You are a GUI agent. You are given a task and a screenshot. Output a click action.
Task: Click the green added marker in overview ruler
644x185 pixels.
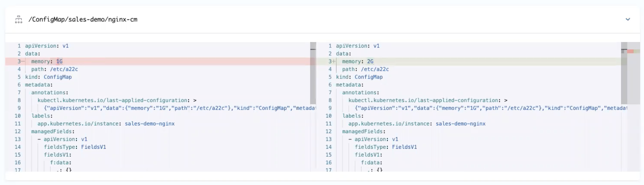pyautogui.click(x=637, y=51)
